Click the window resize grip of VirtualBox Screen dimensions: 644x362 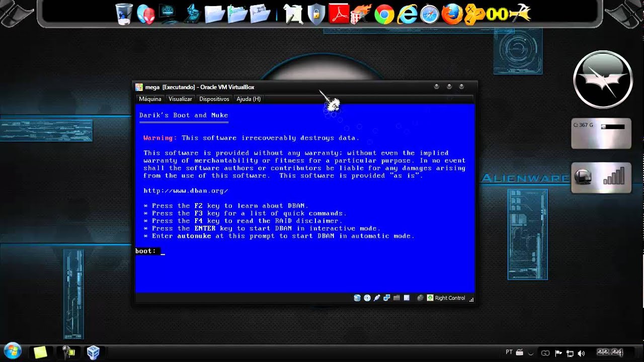[x=471, y=300]
